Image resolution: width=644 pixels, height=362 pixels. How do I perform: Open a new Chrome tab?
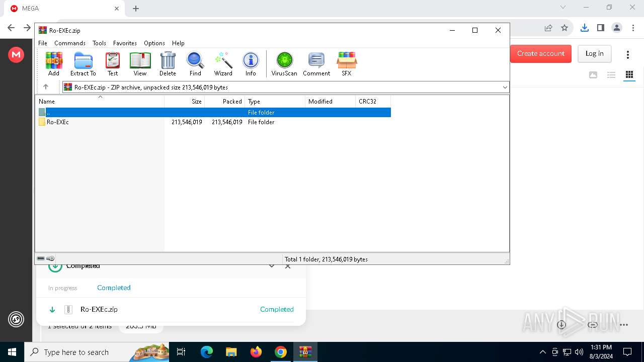(x=136, y=8)
